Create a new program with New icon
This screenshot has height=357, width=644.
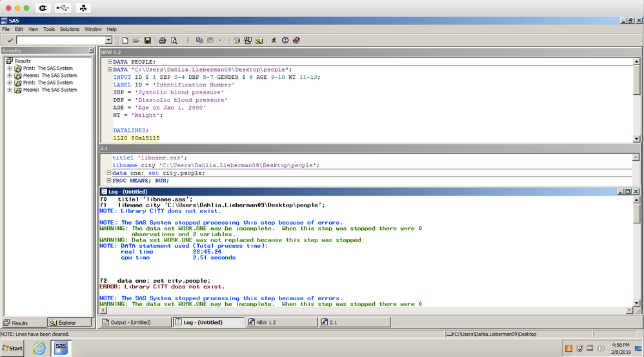[125, 40]
